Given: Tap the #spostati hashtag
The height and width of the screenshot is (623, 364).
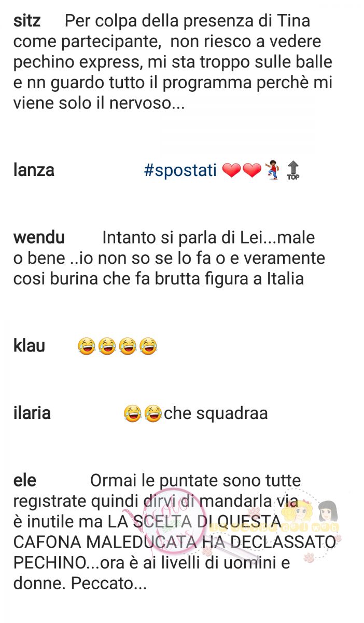Looking at the screenshot, I should click(x=180, y=171).
